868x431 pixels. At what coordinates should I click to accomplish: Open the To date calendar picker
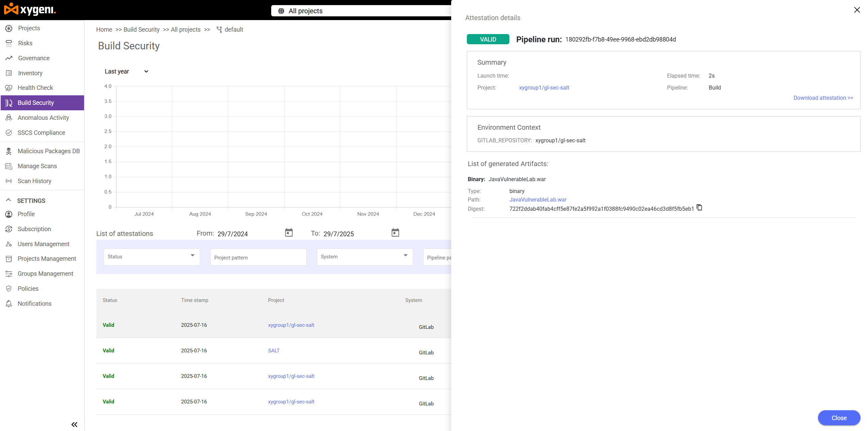(395, 233)
